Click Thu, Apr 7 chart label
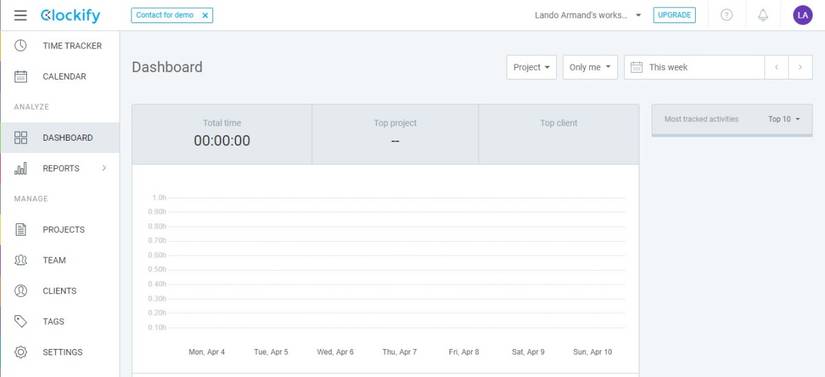The image size is (825, 377). [x=399, y=352]
